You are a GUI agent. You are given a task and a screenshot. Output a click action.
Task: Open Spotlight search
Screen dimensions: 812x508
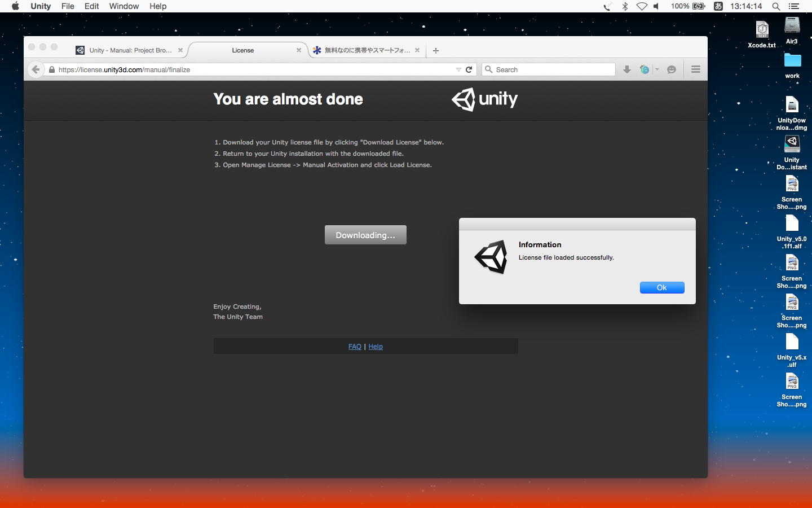pos(776,6)
